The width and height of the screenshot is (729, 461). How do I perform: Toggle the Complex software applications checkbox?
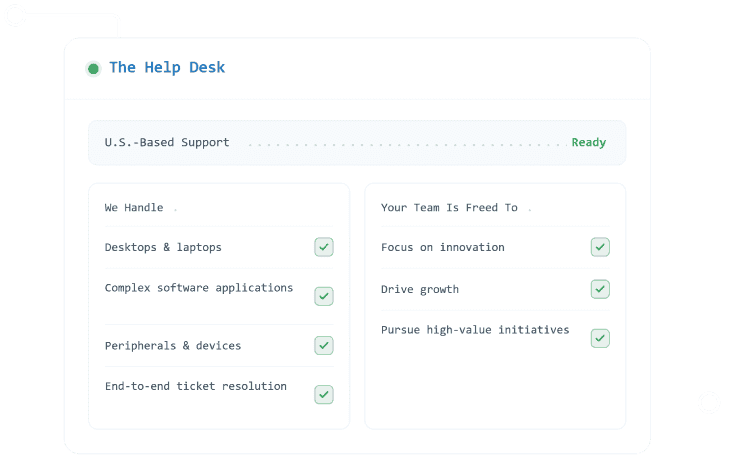(324, 296)
